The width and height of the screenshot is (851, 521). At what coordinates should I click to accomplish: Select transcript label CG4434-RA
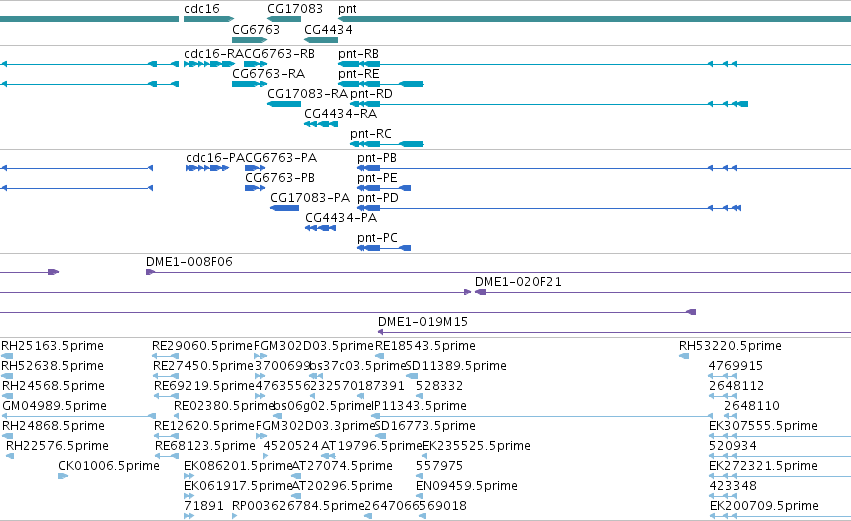pyautogui.click(x=340, y=114)
